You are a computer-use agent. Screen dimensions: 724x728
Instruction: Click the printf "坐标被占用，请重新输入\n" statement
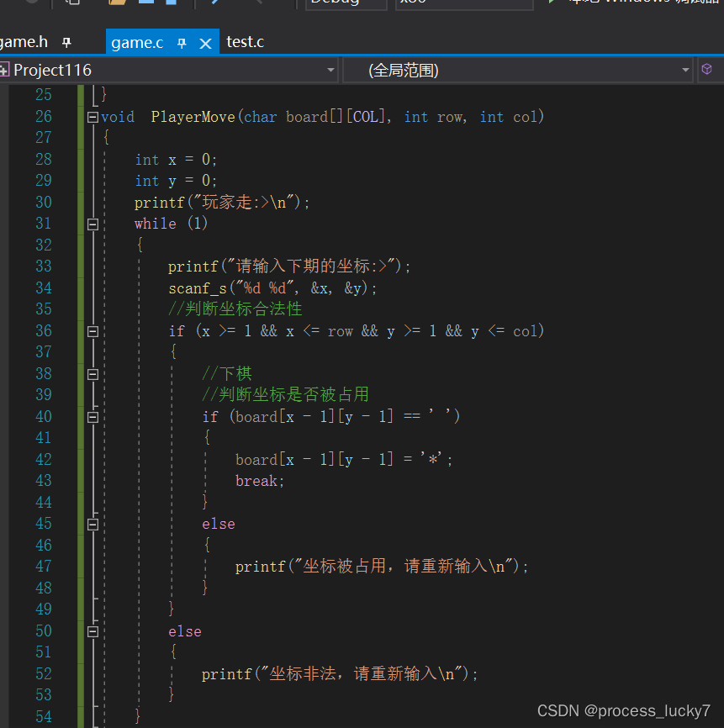382,567
